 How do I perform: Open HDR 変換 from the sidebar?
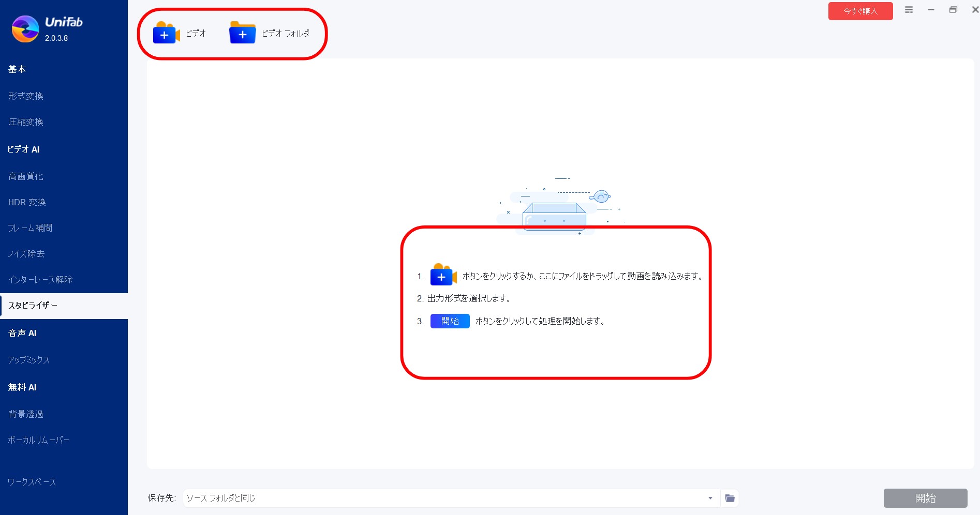pos(27,202)
